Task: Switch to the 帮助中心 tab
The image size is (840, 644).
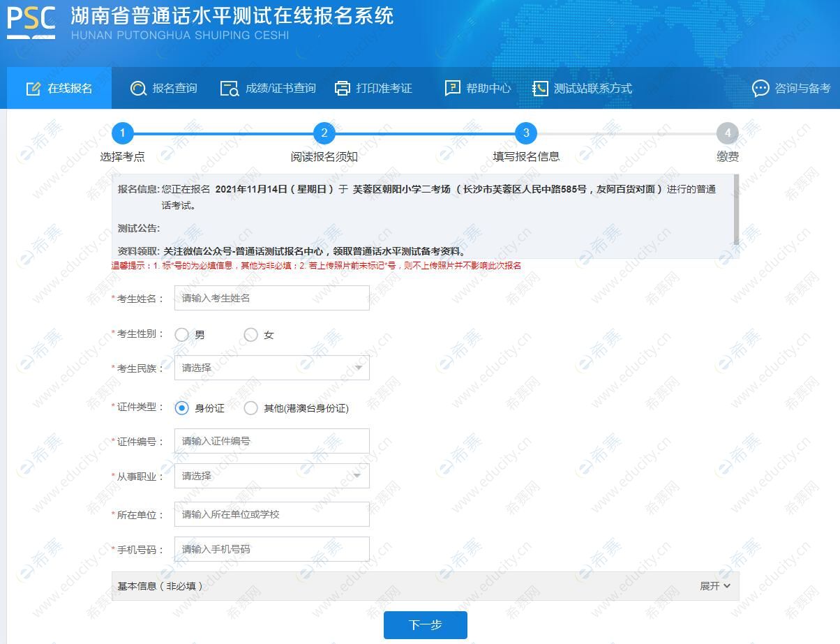Action: pyautogui.click(x=479, y=89)
